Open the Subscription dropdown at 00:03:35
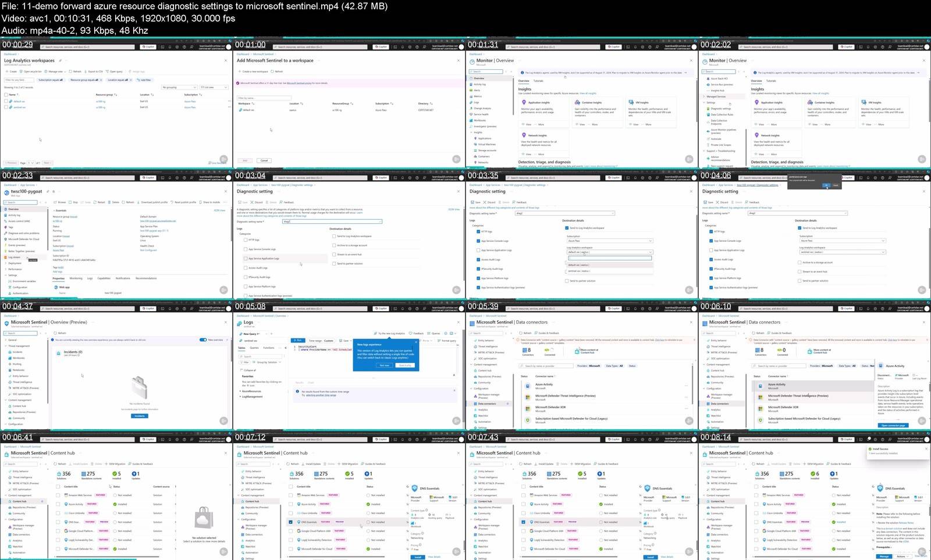Image resolution: width=931 pixels, height=560 pixels. click(x=610, y=241)
